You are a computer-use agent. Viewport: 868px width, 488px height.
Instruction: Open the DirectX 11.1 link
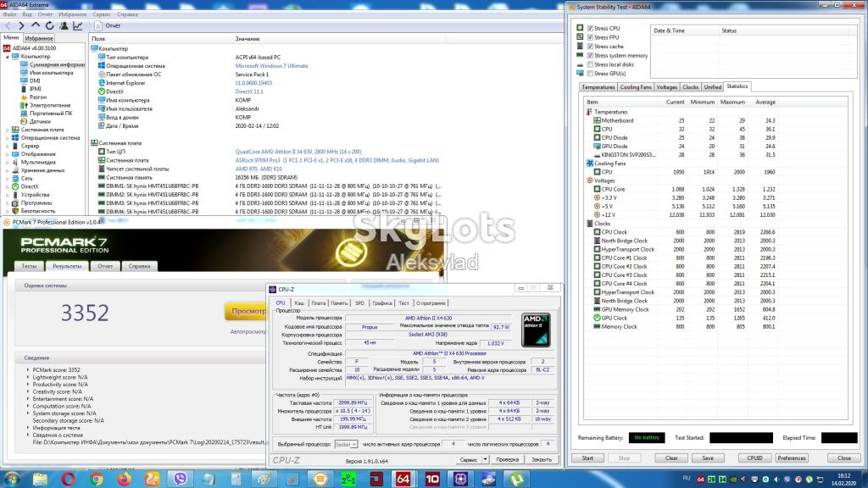point(249,91)
